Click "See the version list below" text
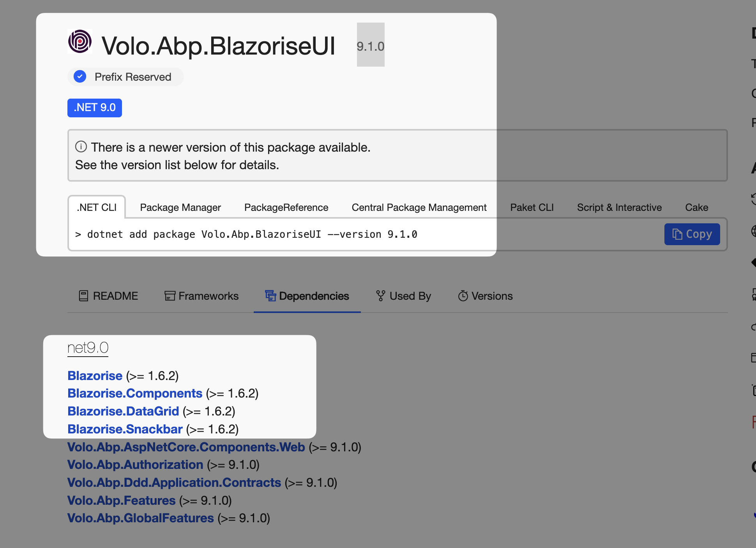The width and height of the screenshot is (756, 548). coord(177,165)
